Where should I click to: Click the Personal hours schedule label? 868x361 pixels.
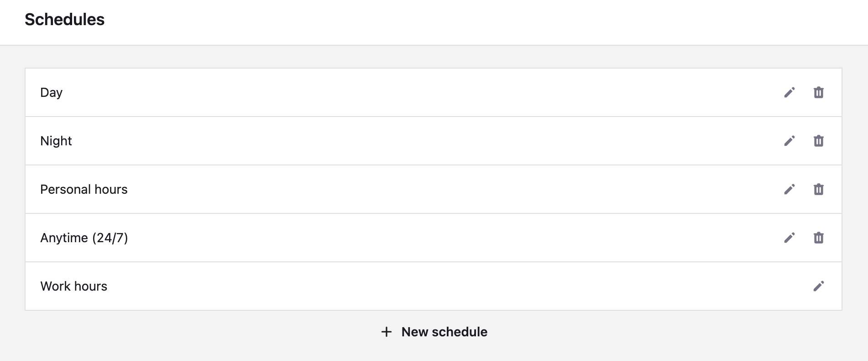[84, 189]
